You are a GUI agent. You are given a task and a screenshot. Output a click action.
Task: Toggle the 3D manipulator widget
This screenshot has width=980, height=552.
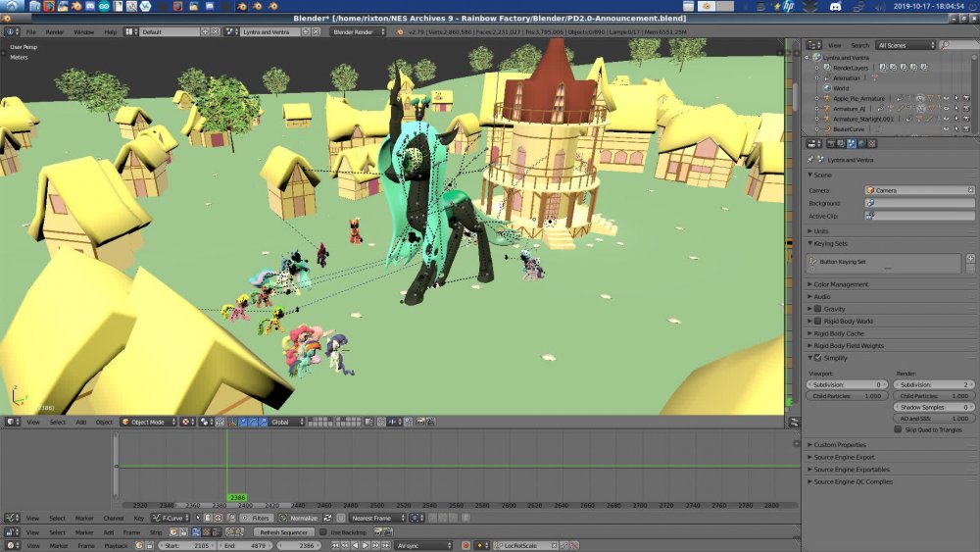click(232, 422)
